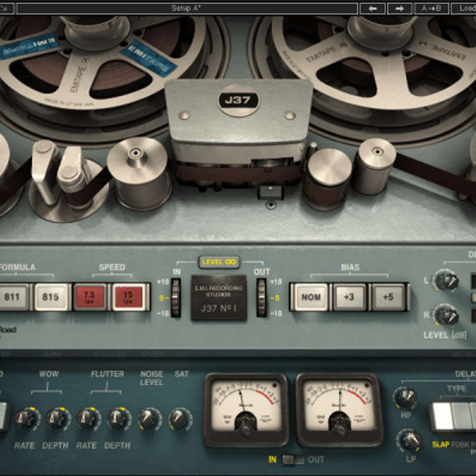Click the OUT level thumbwheel

[x=261, y=298]
